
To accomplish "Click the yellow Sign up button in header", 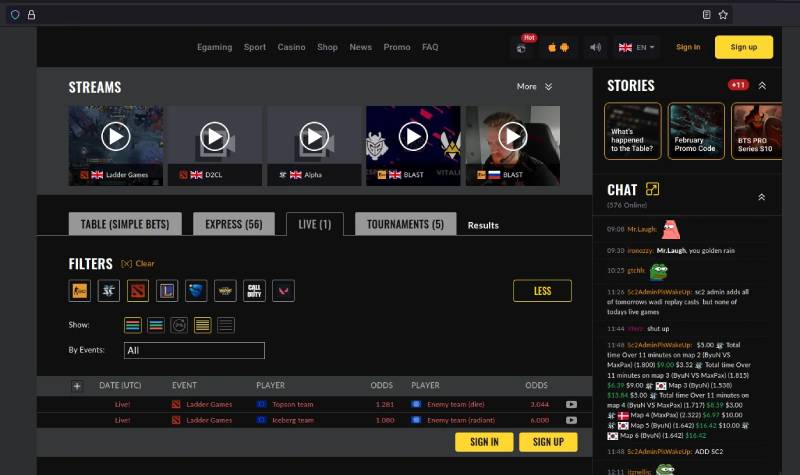I will point(743,47).
